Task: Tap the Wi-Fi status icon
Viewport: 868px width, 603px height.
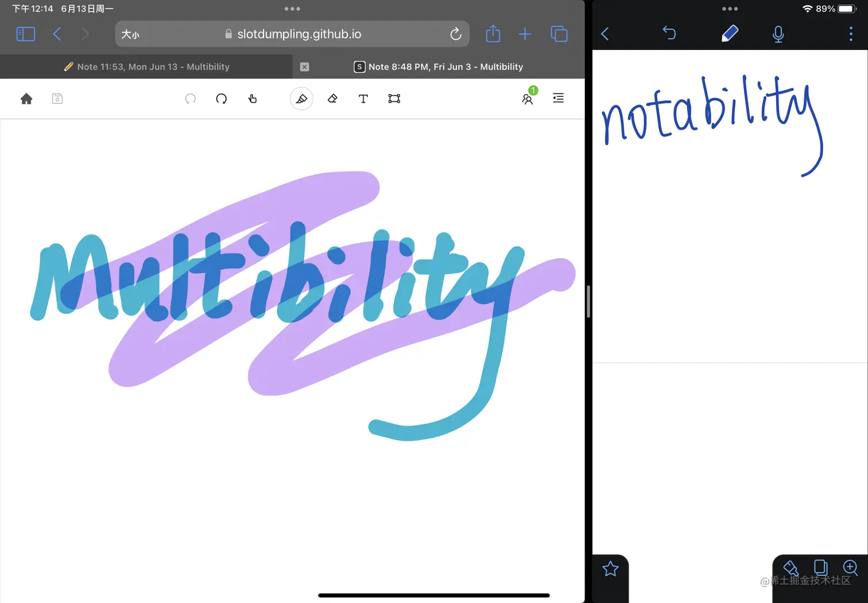Action: click(808, 9)
